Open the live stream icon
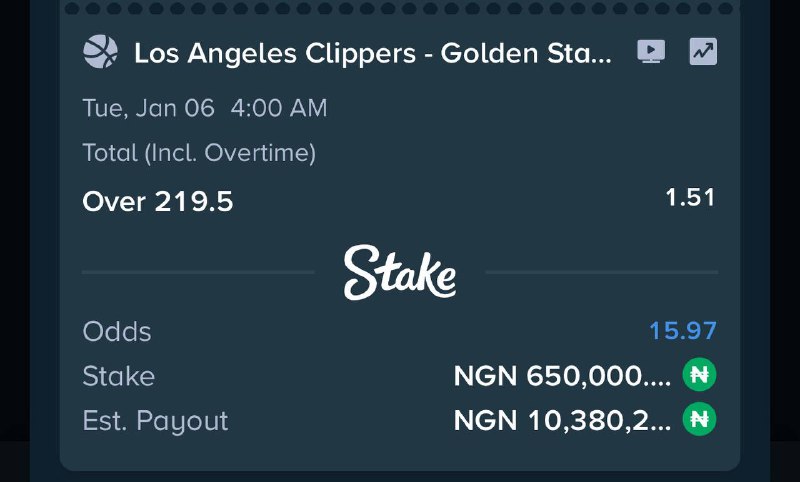800x482 pixels. (x=651, y=52)
